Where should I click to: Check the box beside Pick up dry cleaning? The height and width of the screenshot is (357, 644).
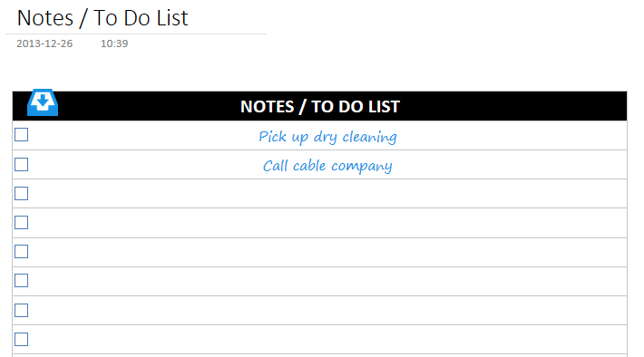tap(22, 135)
